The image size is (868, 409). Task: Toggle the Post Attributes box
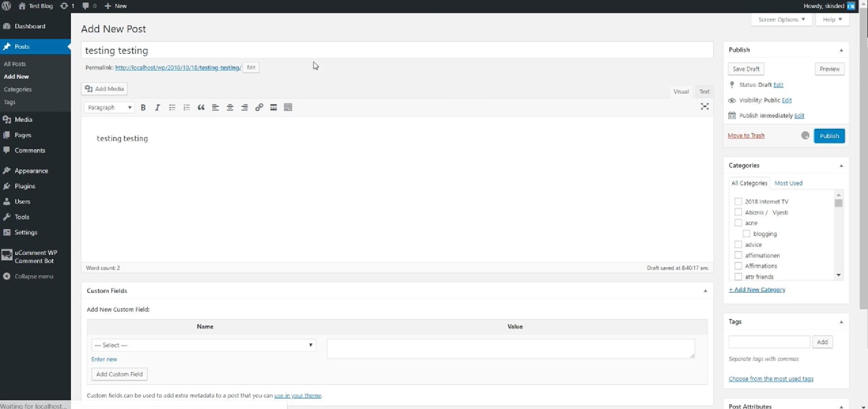pyautogui.click(x=841, y=406)
